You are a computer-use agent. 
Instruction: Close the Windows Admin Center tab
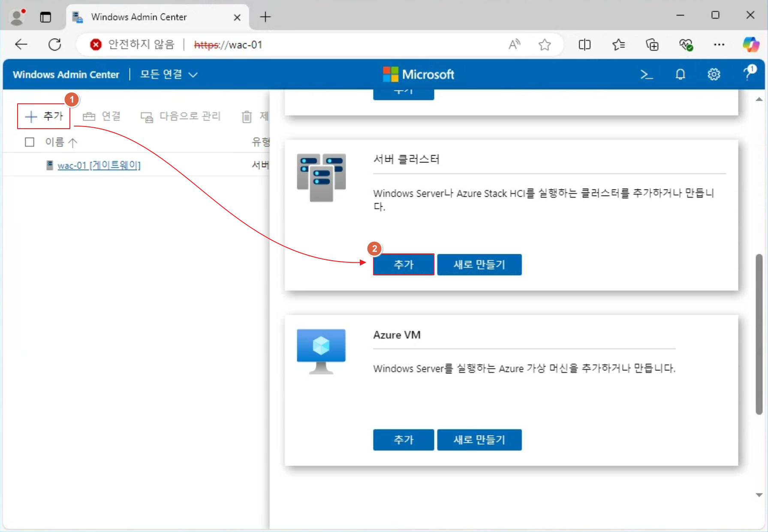pos(237,17)
